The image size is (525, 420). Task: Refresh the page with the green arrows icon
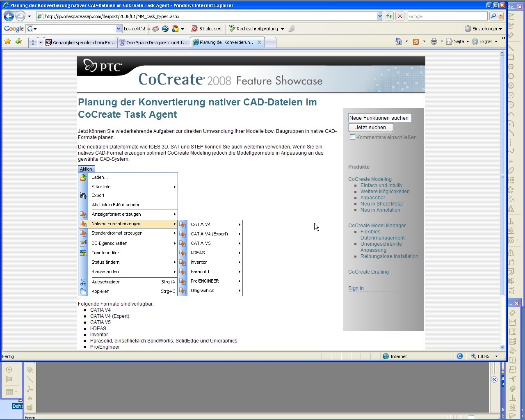click(x=389, y=16)
